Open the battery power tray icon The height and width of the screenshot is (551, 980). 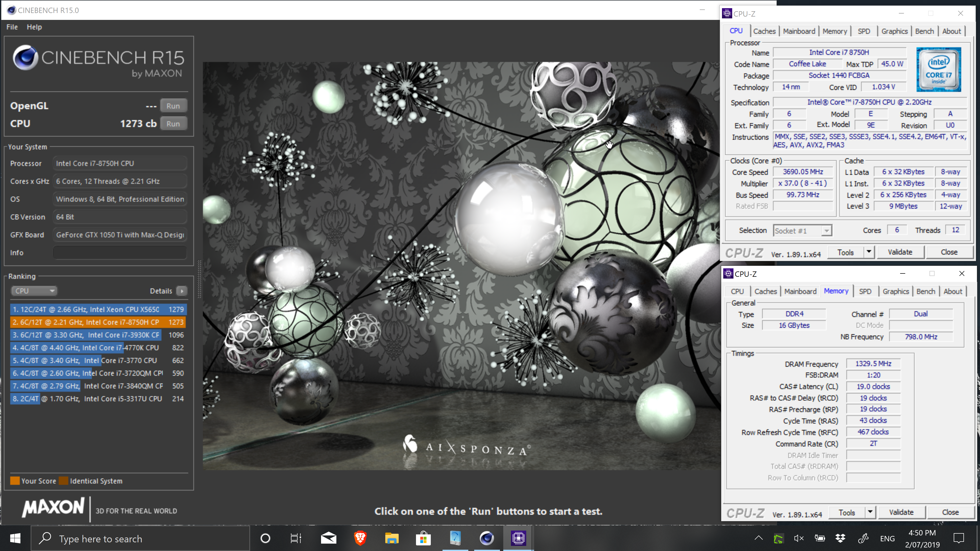click(x=819, y=539)
